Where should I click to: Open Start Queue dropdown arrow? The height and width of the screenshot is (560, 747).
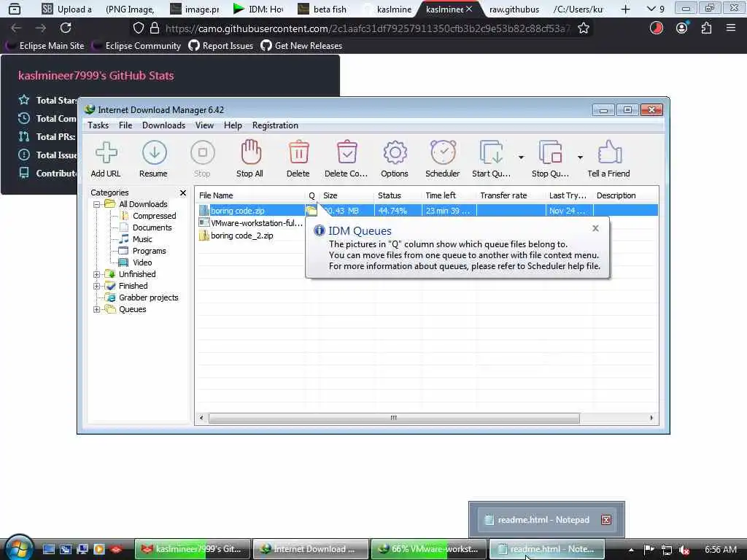click(521, 157)
